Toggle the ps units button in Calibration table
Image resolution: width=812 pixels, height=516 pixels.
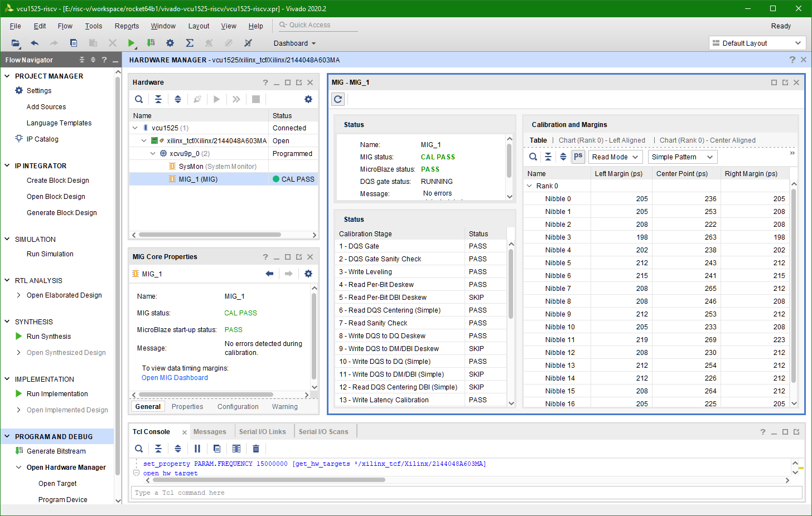coord(578,157)
